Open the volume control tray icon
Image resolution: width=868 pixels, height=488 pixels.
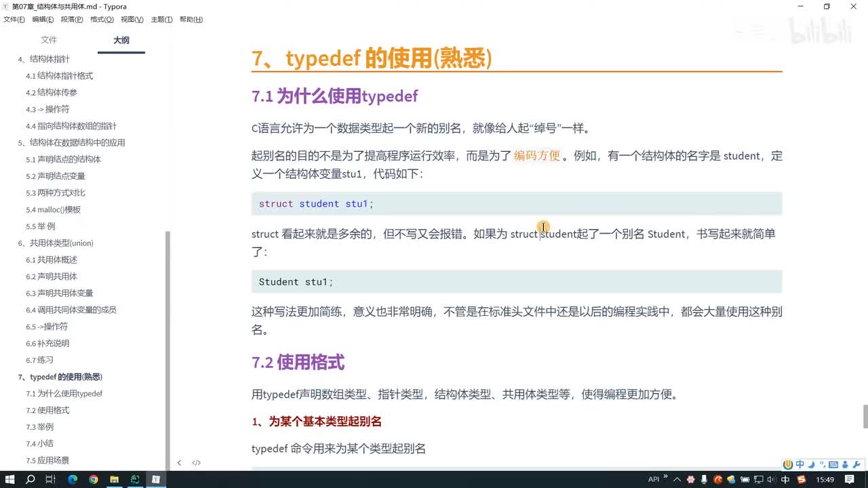[772, 479]
